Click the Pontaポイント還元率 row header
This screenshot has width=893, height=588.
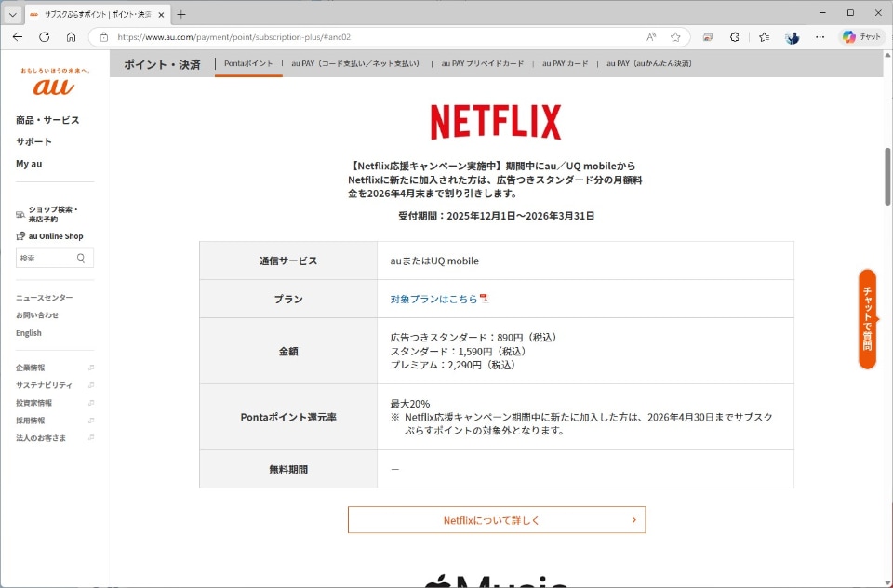point(288,417)
